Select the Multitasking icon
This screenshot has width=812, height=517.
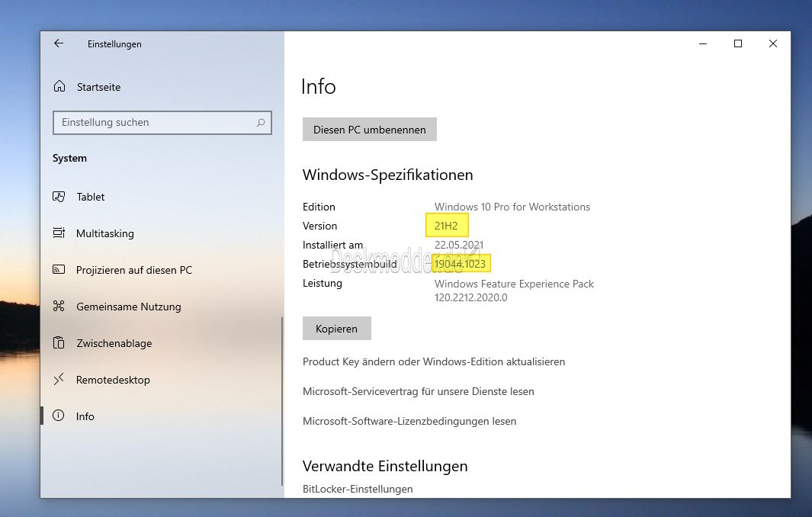(x=59, y=233)
